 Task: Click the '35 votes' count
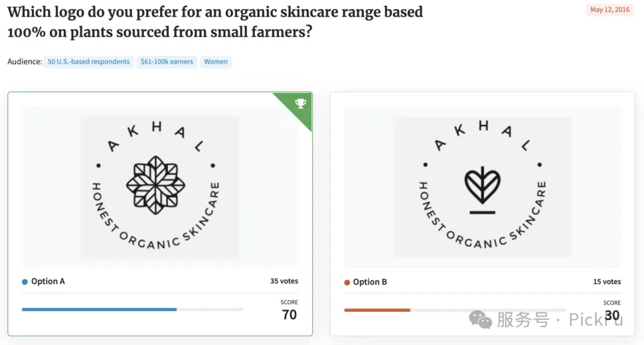tap(283, 281)
